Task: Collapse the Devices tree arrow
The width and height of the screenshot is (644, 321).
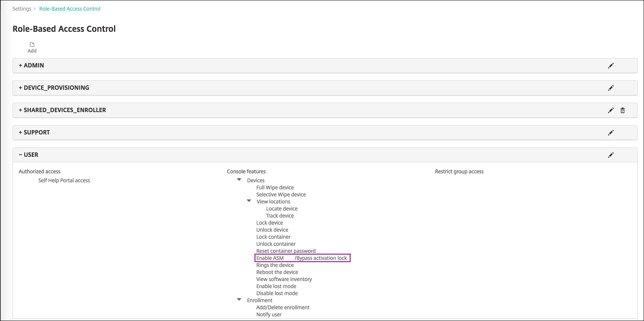Action: pos(239,180)
